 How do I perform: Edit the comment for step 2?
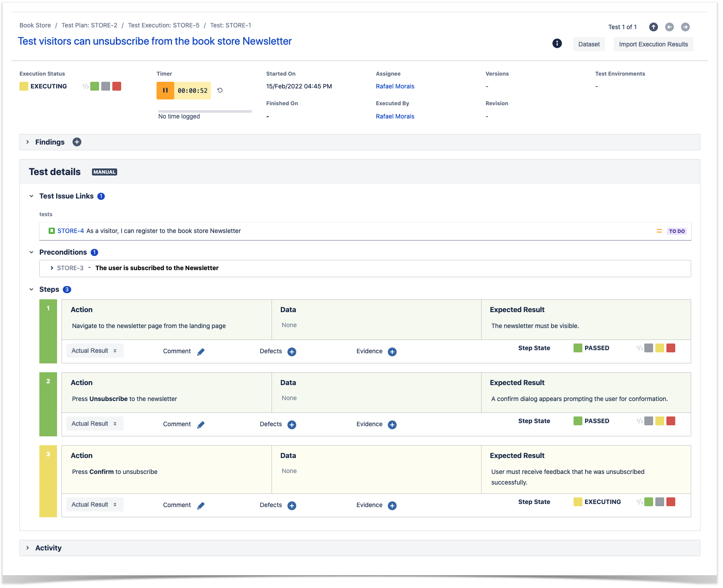coord(201,425)
